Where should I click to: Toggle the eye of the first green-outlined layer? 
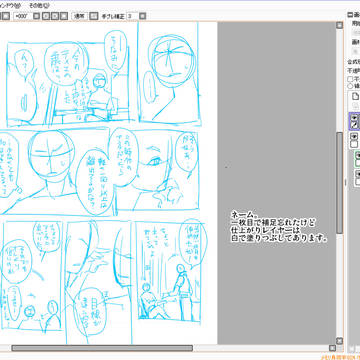pos(358,156)
